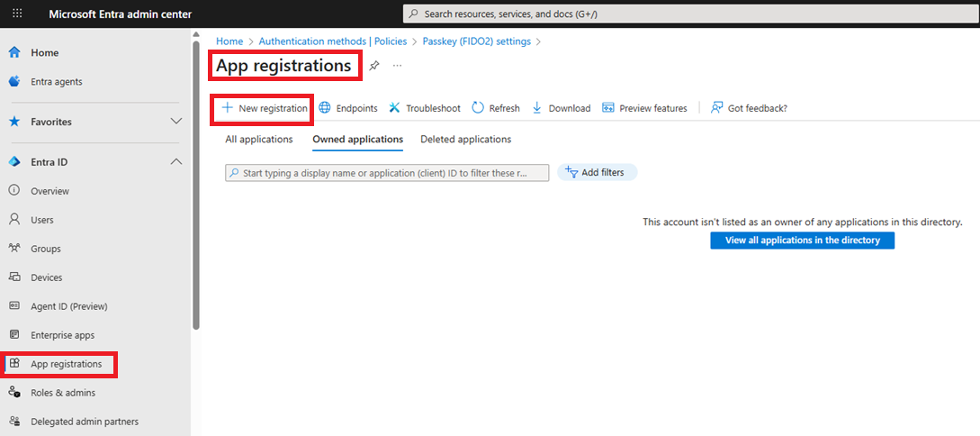
Task: Click the Troubleshoot text label
Action: (433, 108)
